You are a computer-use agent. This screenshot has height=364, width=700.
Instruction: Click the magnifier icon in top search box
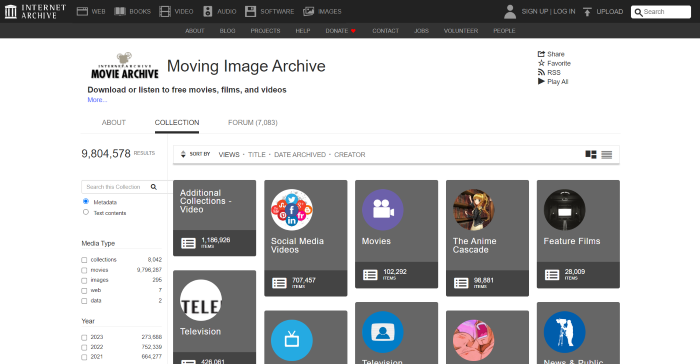(x=638, y=12)
